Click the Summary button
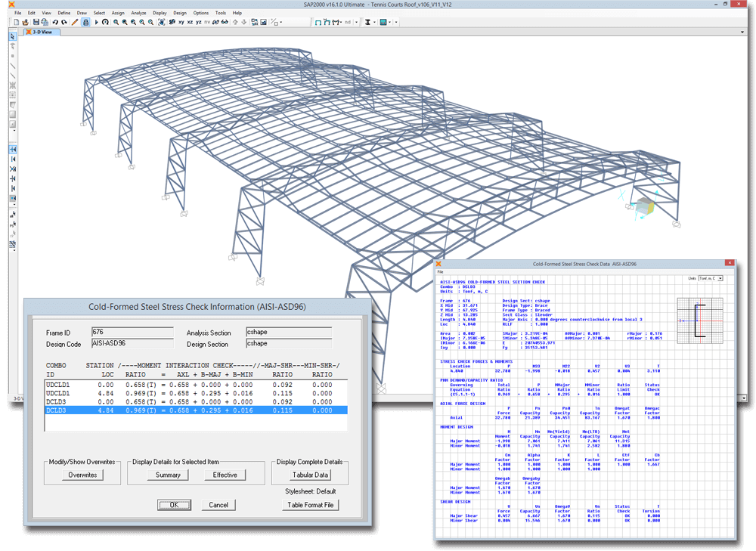The image size is (756, 551). [x=168, y=475]
